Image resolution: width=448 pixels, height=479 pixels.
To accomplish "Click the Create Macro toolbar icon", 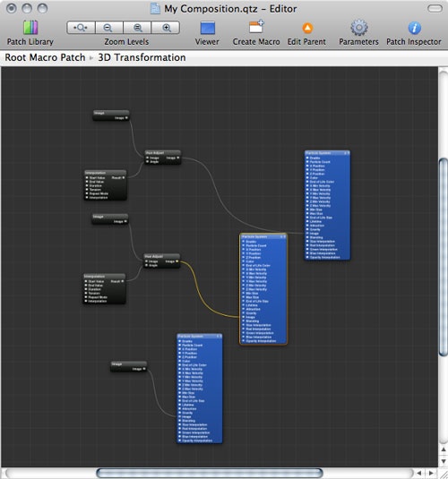I will [256, 27].
